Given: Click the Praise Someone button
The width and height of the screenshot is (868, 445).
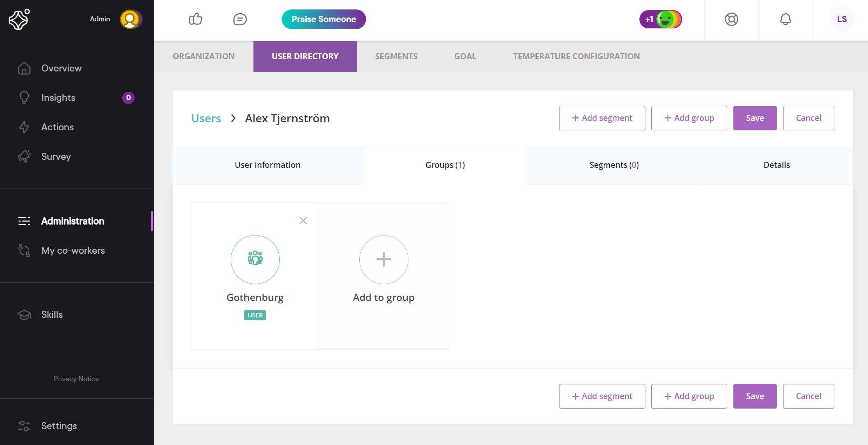Looking at the screenshot, I should (324, 19).
